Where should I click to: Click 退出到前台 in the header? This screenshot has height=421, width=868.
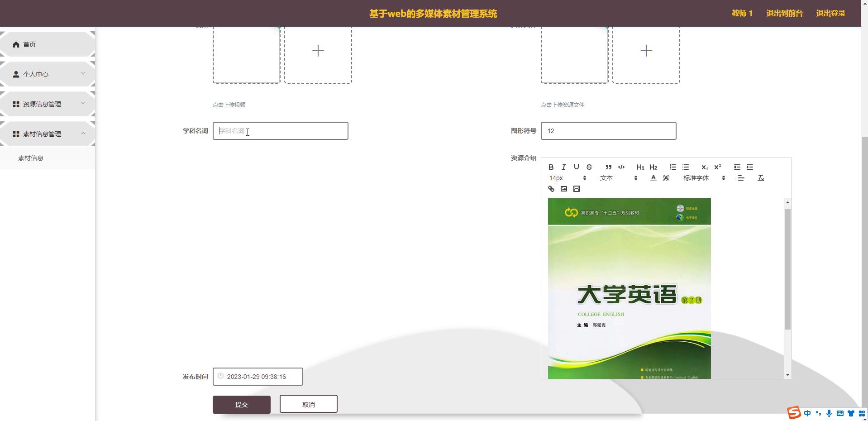pos(784,13)
